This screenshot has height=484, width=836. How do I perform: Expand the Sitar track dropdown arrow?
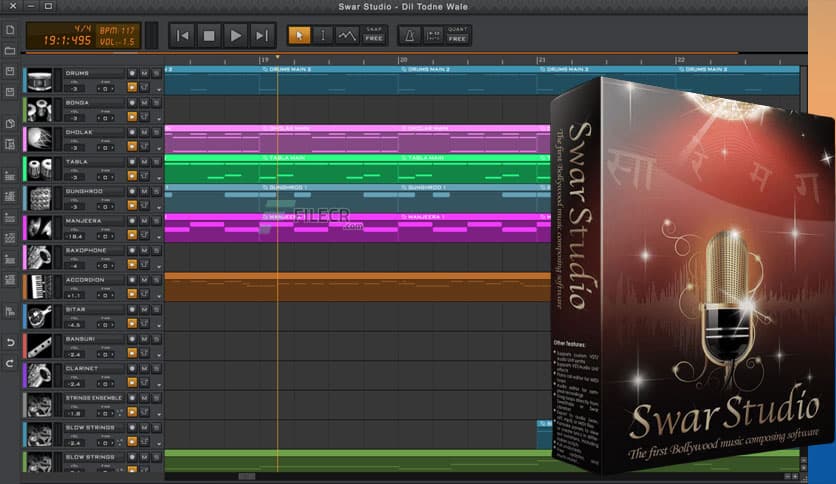(158, 326)
